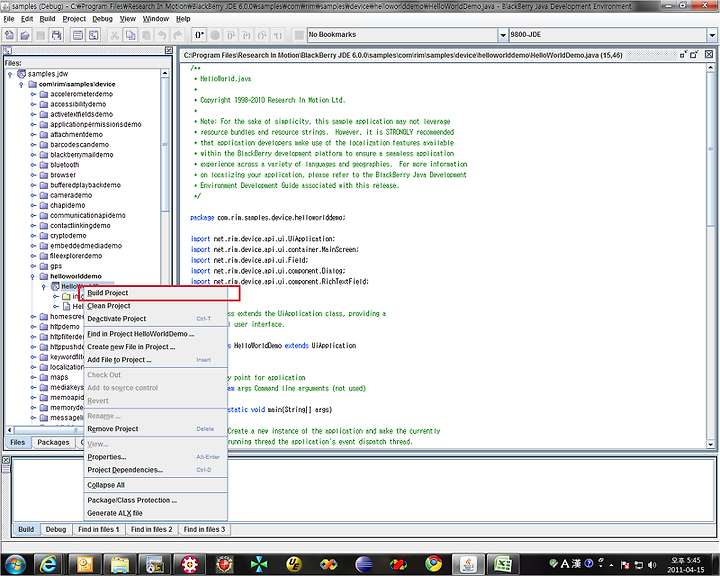The height and width of the screenshot is (576, 720).
Task: Open UltraEdit from the taskbar
Action: click(x=294, y=564)
